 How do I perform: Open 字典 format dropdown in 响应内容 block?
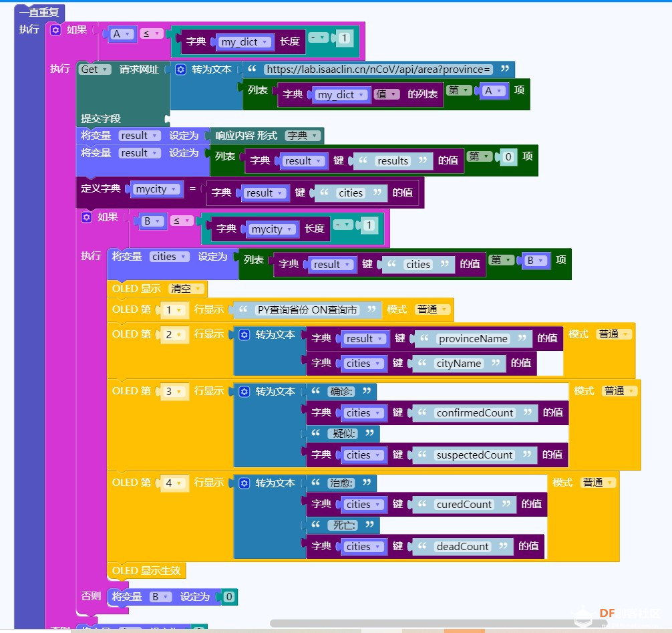click(x=303, y=136)
